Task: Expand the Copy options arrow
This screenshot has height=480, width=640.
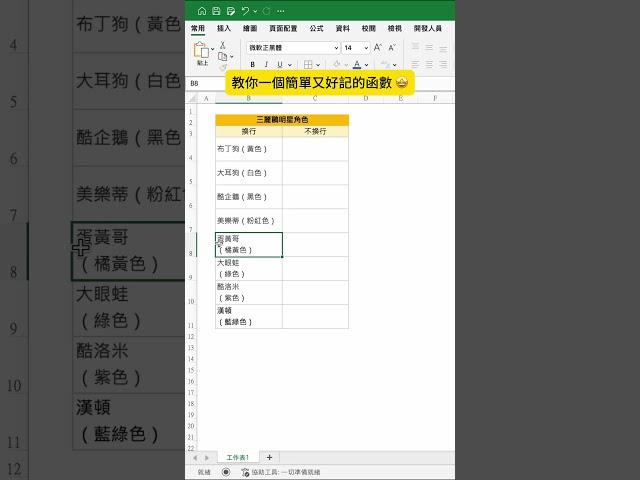Action: tap(232, 57)
